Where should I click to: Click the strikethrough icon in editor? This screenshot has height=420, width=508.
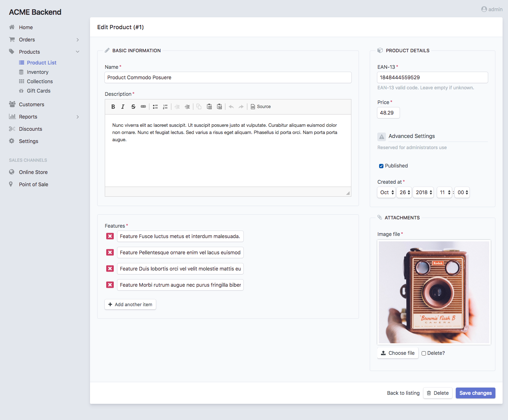[133, 107]
